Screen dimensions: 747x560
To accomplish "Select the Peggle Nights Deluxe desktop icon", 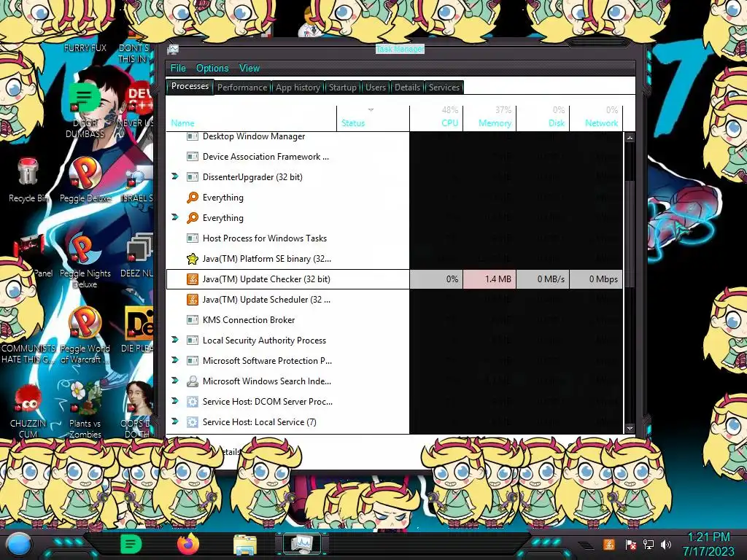I will coord(85,261).
